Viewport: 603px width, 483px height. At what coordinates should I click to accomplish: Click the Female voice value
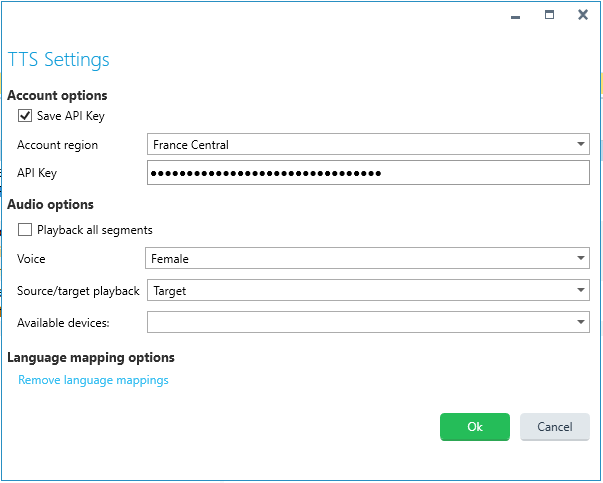pos(170,258)
